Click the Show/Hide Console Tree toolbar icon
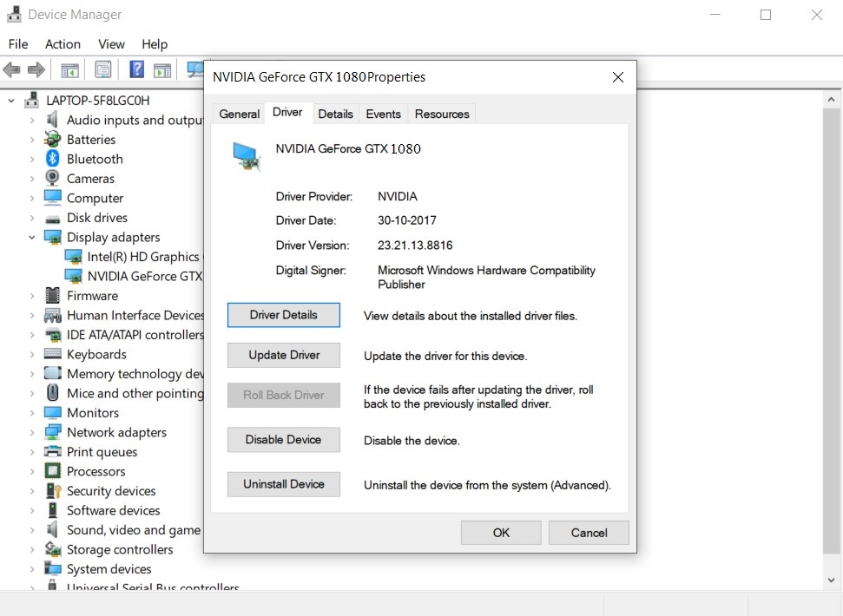This screenshot has width=843, height=616. [70, 69]
